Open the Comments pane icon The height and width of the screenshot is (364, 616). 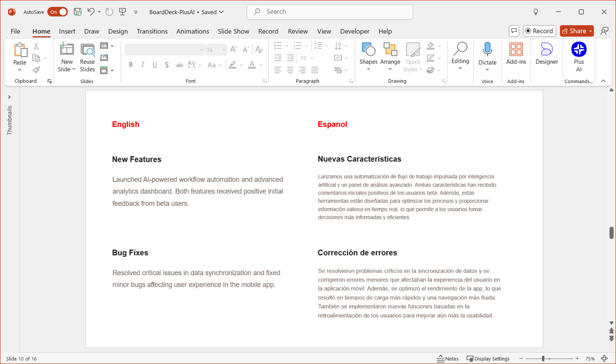(x=514, y=31)
